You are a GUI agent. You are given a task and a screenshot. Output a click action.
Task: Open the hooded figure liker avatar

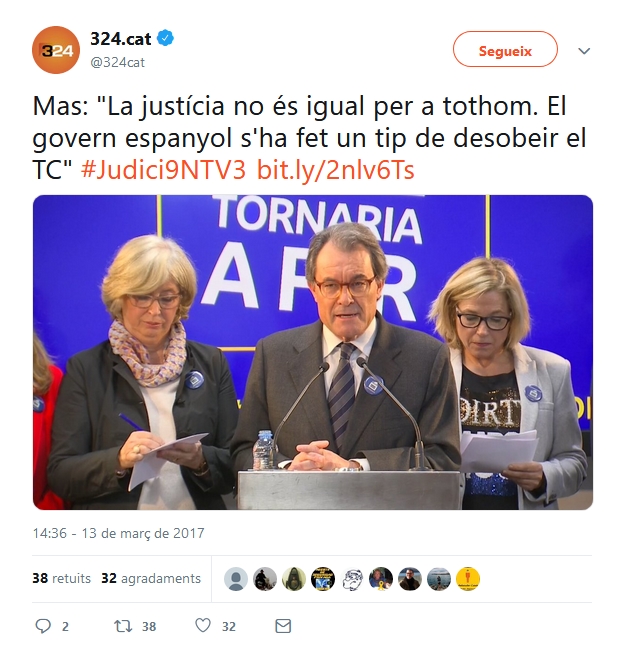pos(294,579)
